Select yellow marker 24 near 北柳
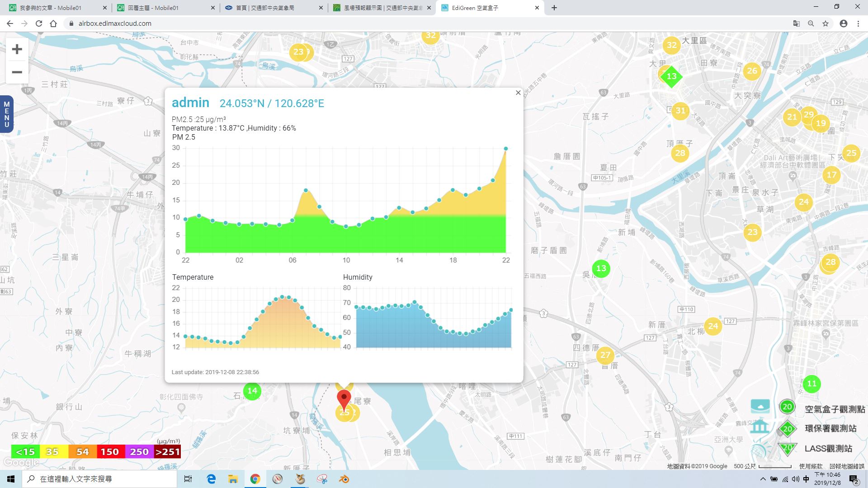Screen dimensions: 868x488 (x=713, y=326)
